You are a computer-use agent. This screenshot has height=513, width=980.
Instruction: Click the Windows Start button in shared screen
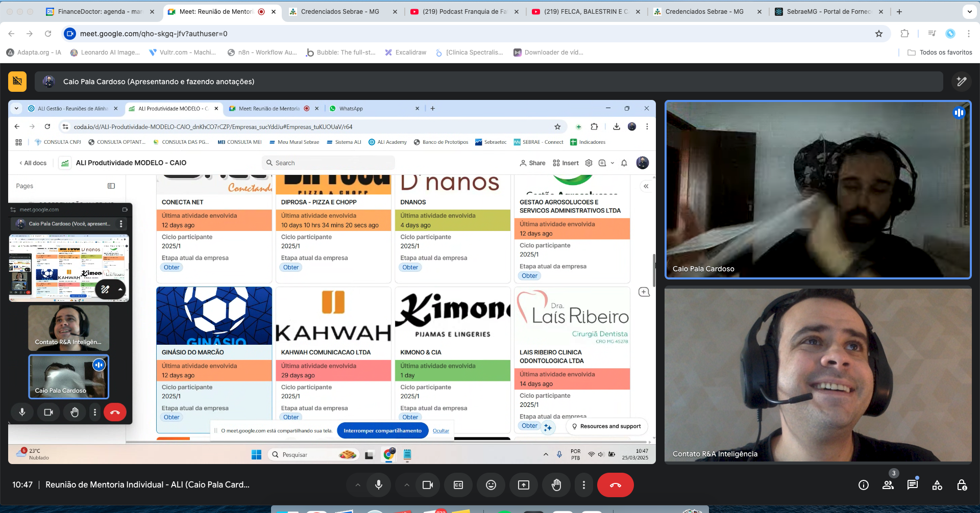[256, 454]
